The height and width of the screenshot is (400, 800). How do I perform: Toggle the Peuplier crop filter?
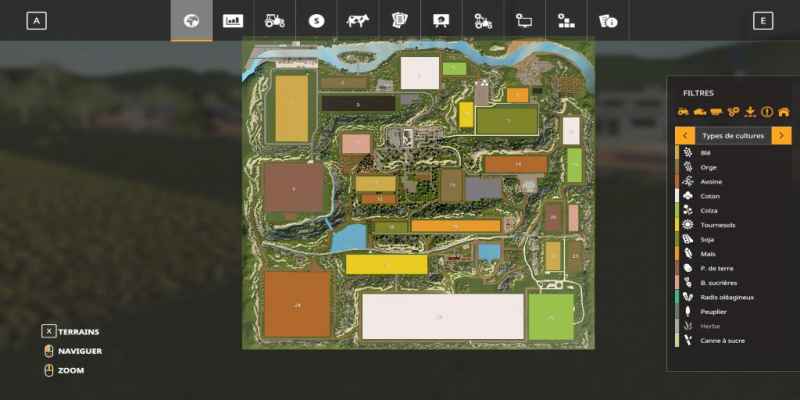(733, 312)
